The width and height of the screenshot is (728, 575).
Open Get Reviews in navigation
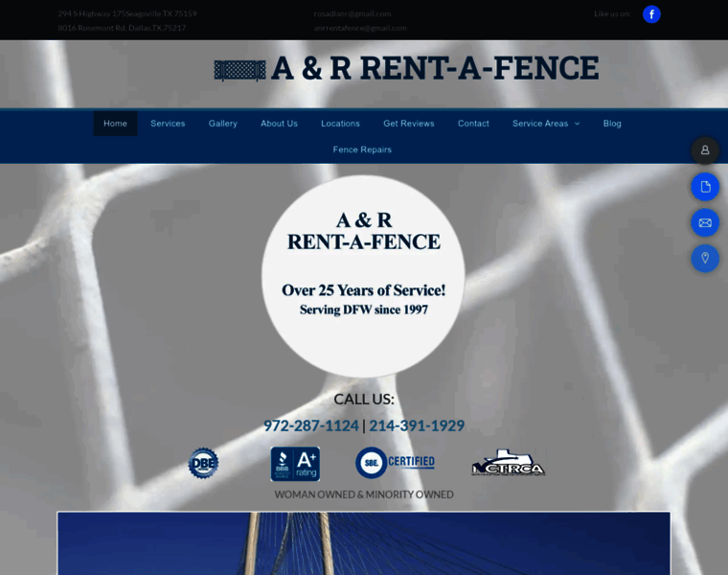409,124
